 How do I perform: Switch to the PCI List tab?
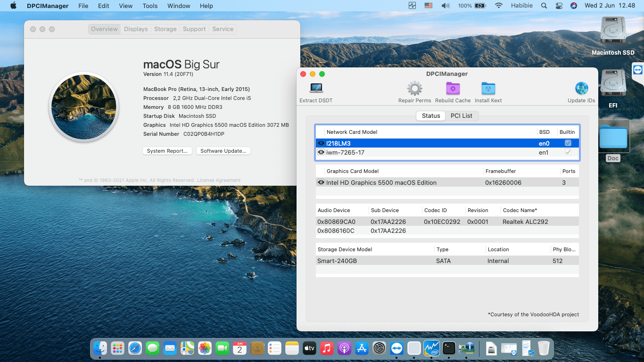click(462, 115)
